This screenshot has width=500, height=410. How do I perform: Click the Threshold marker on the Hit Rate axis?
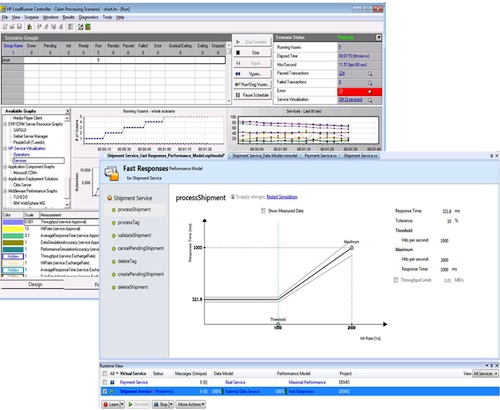point(278,324)
